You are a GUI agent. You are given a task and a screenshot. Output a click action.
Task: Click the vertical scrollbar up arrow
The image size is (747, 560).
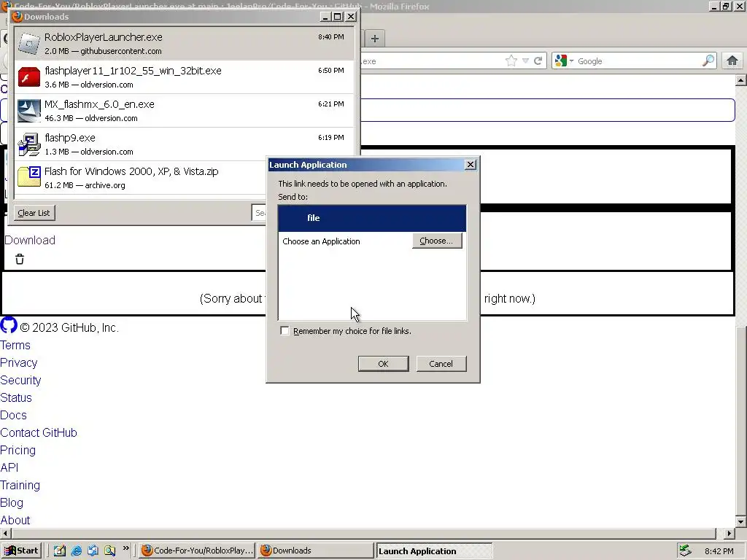pyautogui.click(x=741, y=80)
